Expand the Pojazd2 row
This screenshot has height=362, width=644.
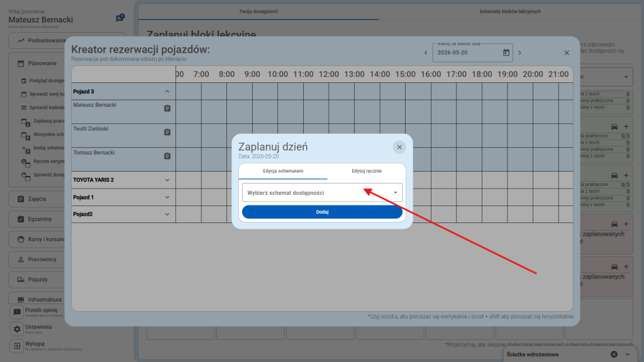167,214
